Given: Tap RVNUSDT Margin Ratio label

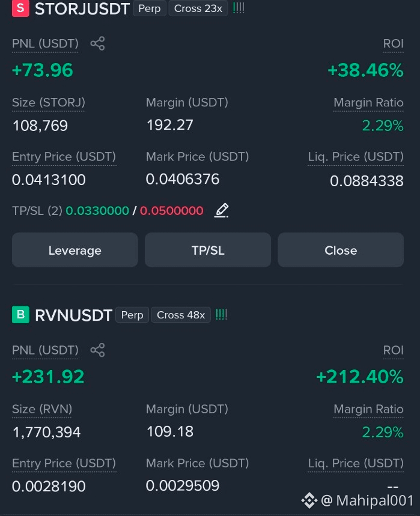Looking at the screenshot, I should click(368, 410).
